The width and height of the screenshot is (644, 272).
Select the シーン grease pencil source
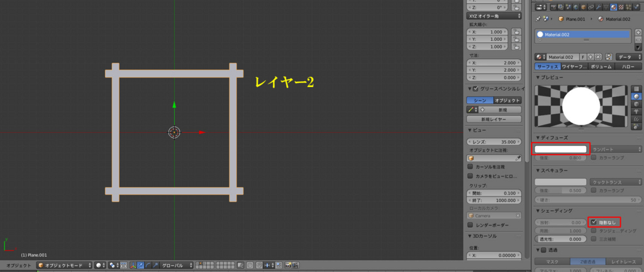[x=480, y=100]
